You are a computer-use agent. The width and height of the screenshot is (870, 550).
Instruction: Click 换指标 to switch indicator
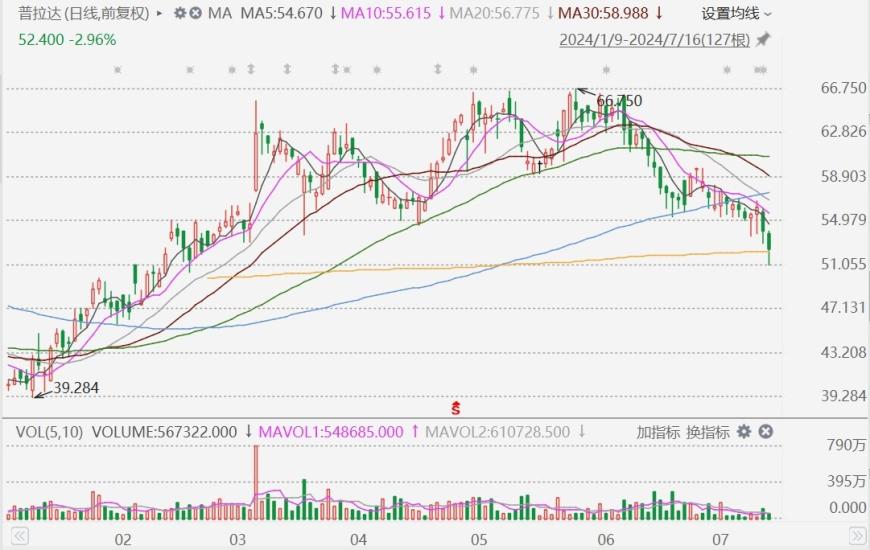coord(708,432)
